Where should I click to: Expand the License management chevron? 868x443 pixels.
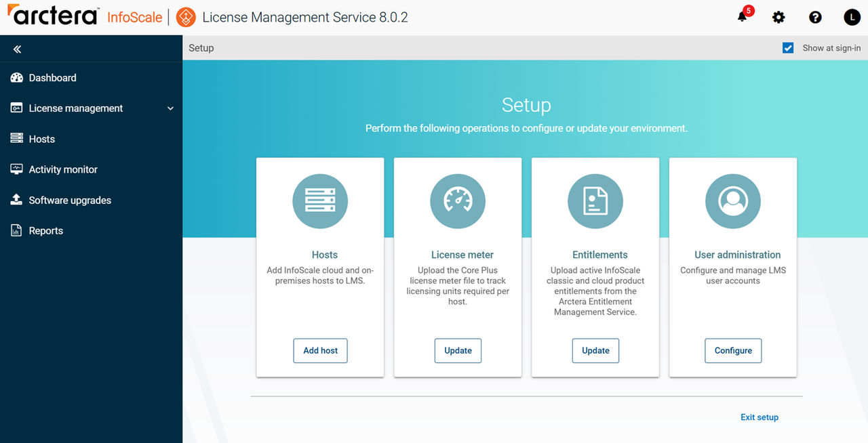click(170, 108)
